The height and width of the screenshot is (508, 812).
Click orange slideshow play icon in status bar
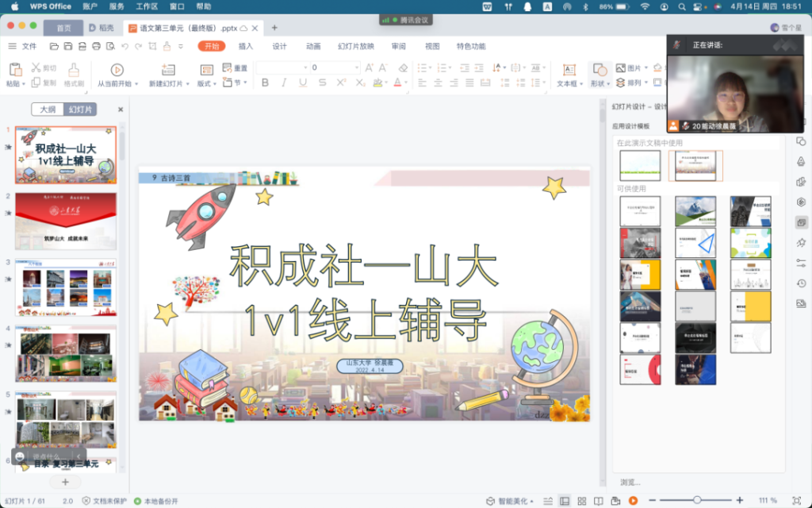[x=633, y=501]
